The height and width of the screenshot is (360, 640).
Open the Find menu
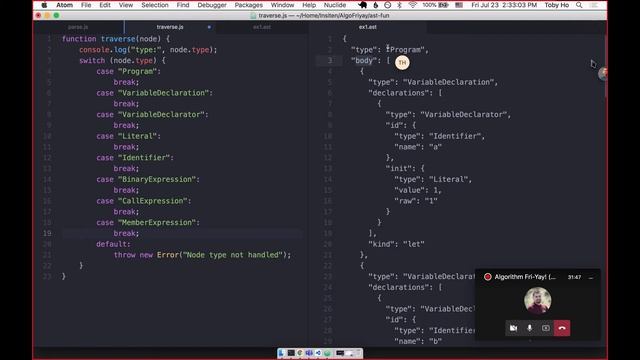183,5
